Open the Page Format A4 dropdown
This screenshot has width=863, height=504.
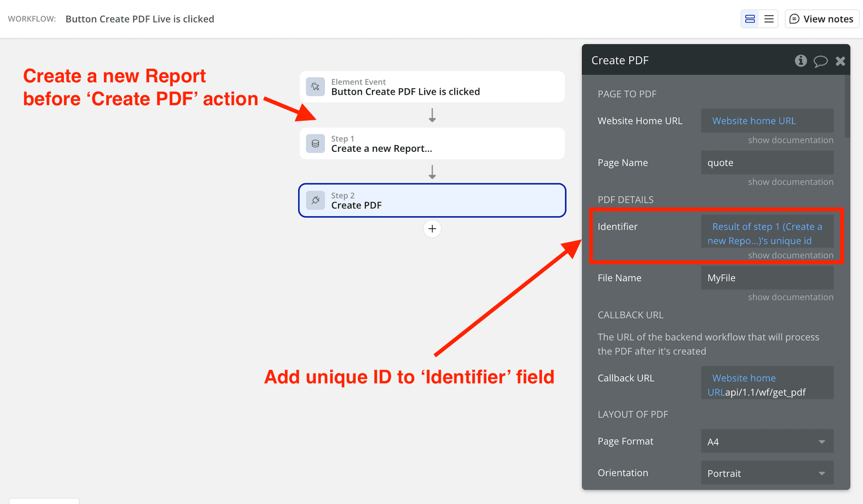pyautogui.click(x=767, y=442)
